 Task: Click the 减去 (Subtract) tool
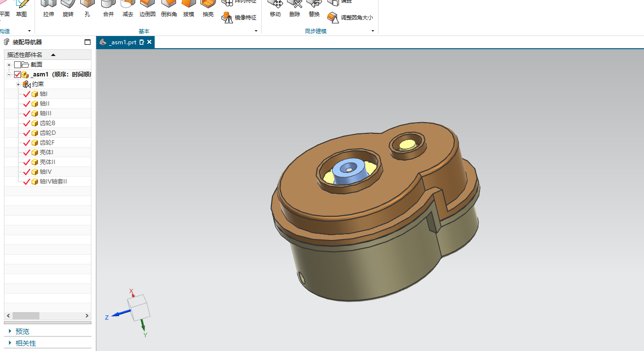pyautogui.click(x=127, y=9)
